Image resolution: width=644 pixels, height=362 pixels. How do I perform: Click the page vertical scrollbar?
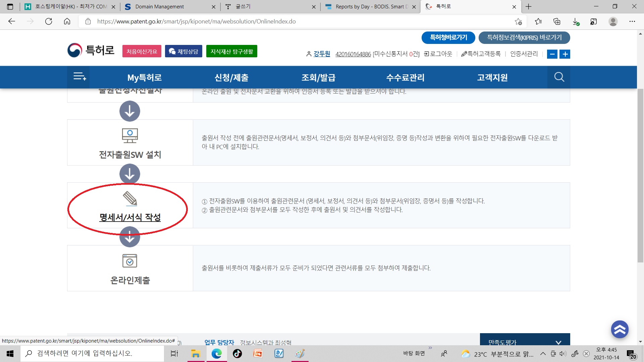point(640,174)
